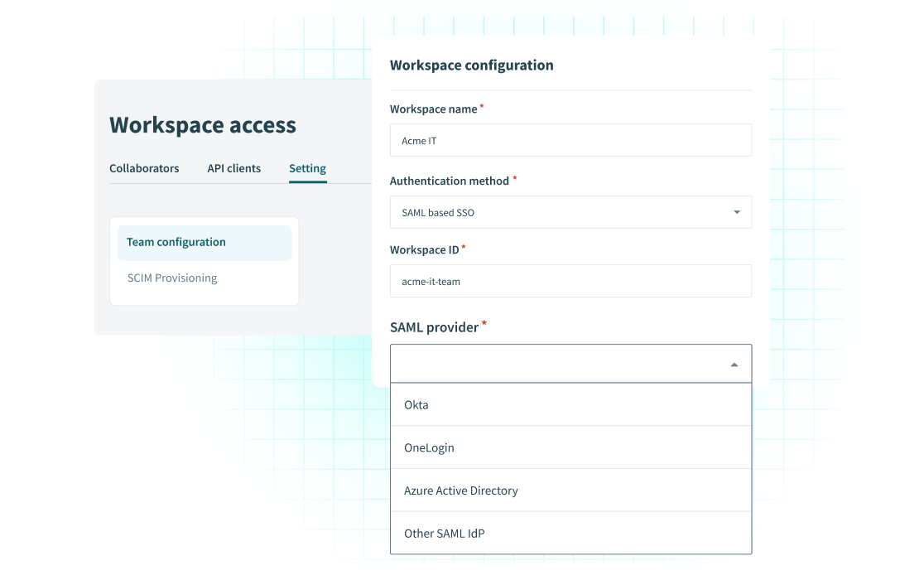Click the red asterisk beside Workspace name
This screenshot has width=924, height=580.
coord(484,104)
